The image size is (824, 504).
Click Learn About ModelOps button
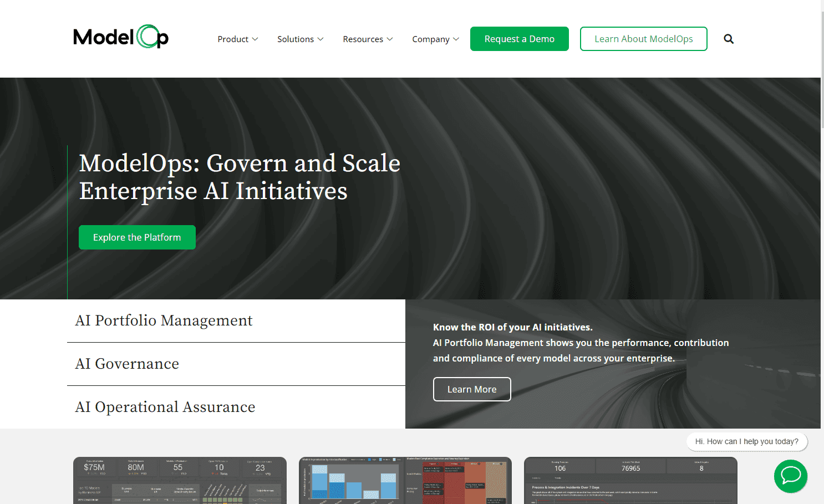pos(644,39)
